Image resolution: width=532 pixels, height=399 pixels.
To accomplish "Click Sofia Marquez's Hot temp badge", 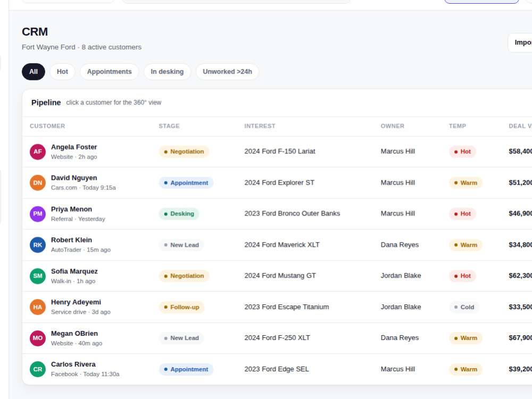I will [x=462, y=276].
